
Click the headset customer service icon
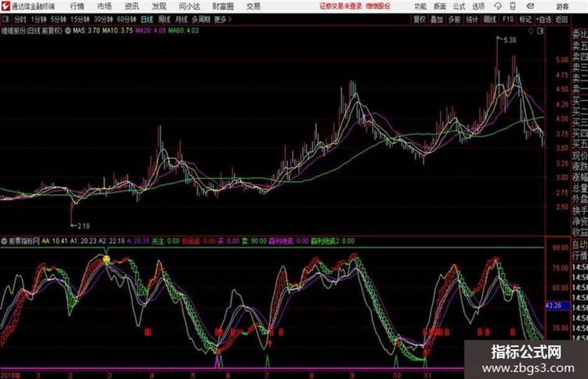point(498,6)
